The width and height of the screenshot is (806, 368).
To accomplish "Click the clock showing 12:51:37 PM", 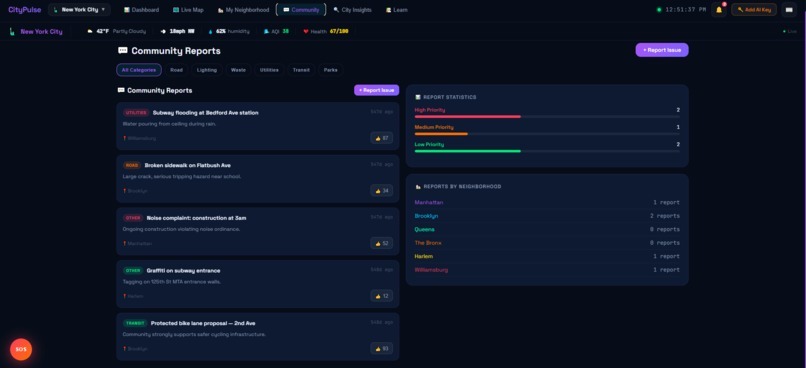I will [x=686, y=10].
